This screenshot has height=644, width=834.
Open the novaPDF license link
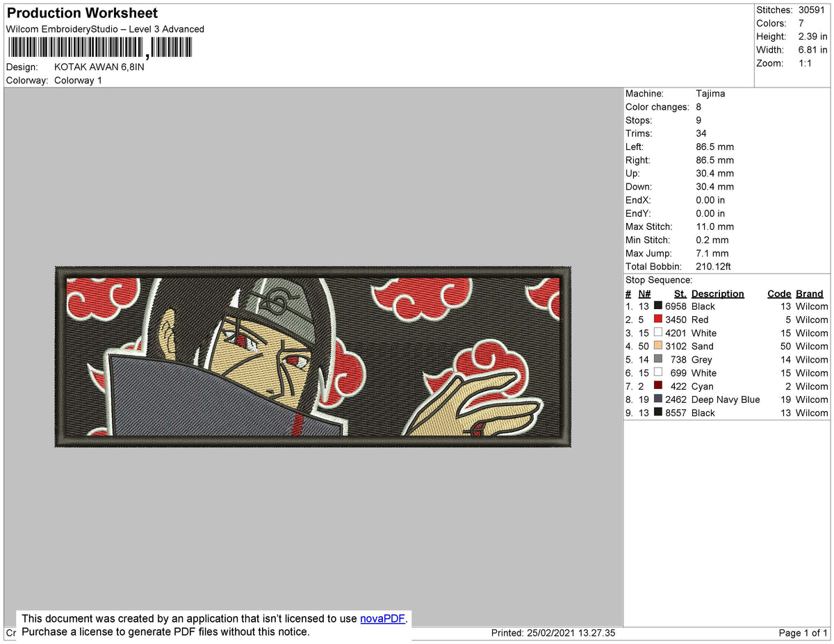pos(382,618)
